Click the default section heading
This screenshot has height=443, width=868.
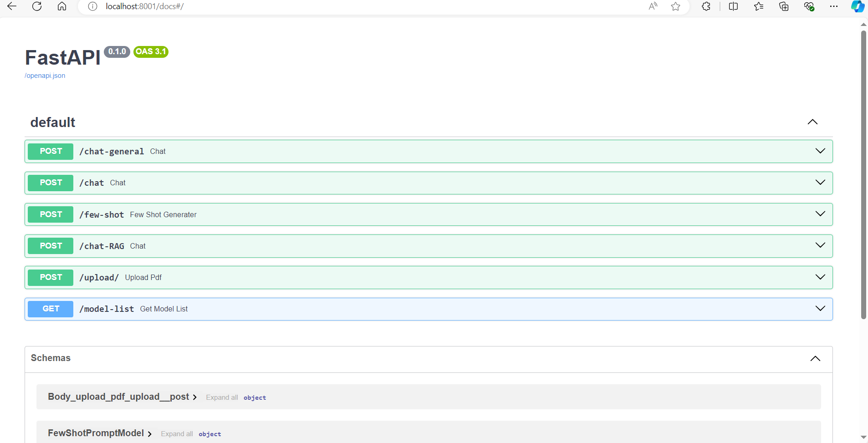(52, 122)
